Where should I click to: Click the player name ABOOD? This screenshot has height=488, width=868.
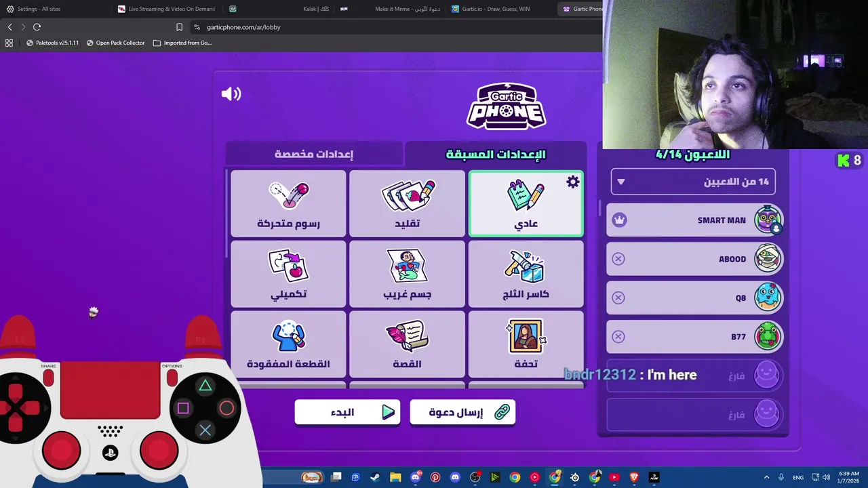coord(732,259)
